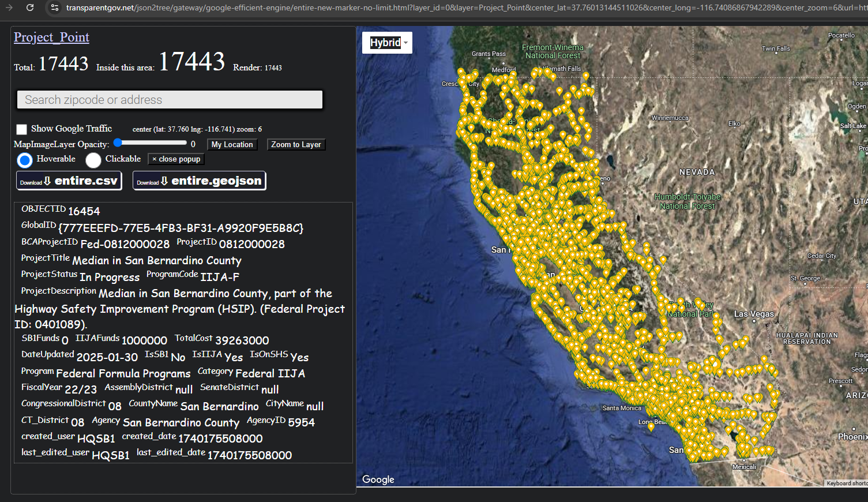Viewport: 868px width, 502px height.
Task: Open site information icon in address bar
Action: (54, 8)
